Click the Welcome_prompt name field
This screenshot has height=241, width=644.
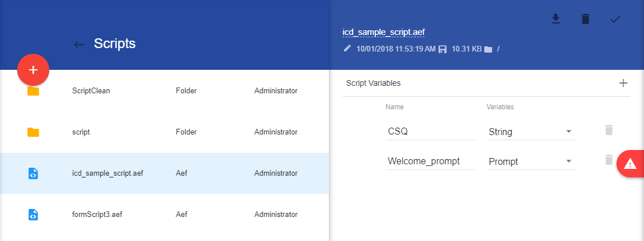tap(430, 161)
